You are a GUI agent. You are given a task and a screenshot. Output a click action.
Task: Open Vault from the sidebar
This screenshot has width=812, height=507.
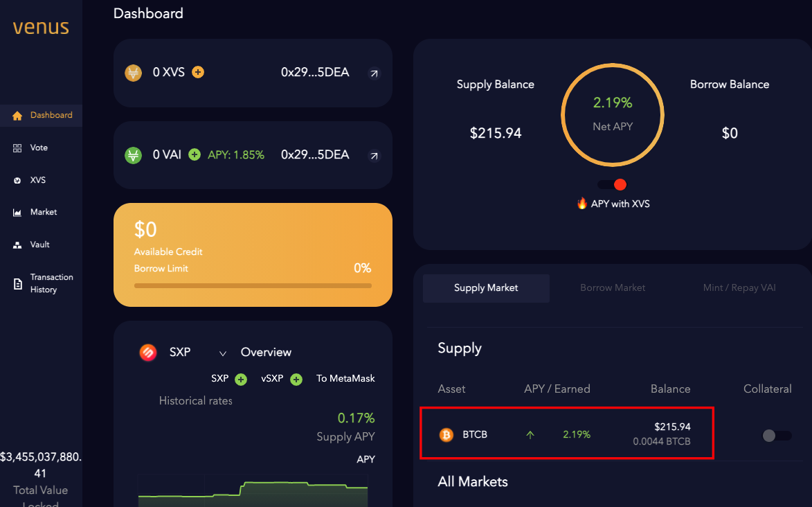39,244
